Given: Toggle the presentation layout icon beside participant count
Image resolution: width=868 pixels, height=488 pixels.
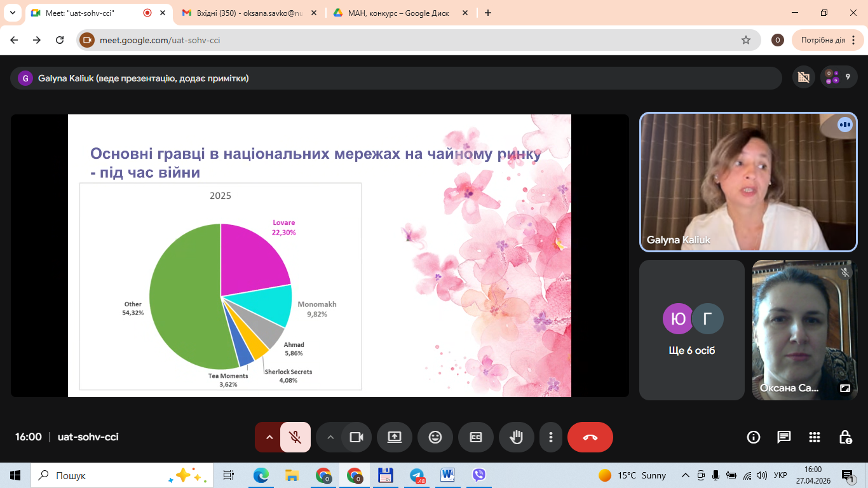Looking at the screenshot, I should click(804, 78).
